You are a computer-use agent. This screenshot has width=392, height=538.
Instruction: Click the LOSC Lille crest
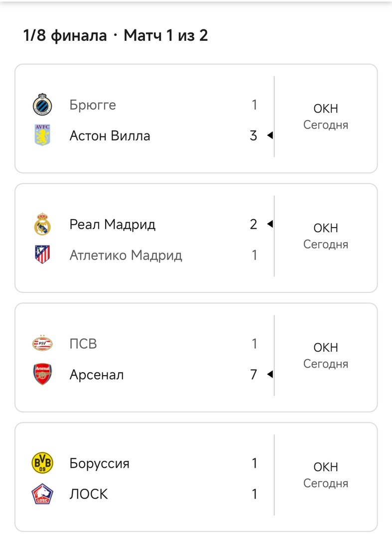tap(42, 494)
